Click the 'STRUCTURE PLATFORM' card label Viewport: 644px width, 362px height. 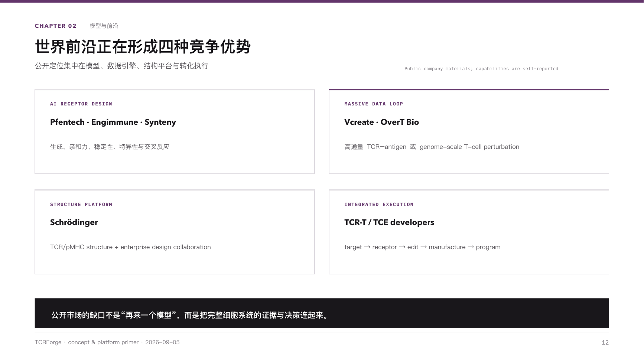[81, 205]
